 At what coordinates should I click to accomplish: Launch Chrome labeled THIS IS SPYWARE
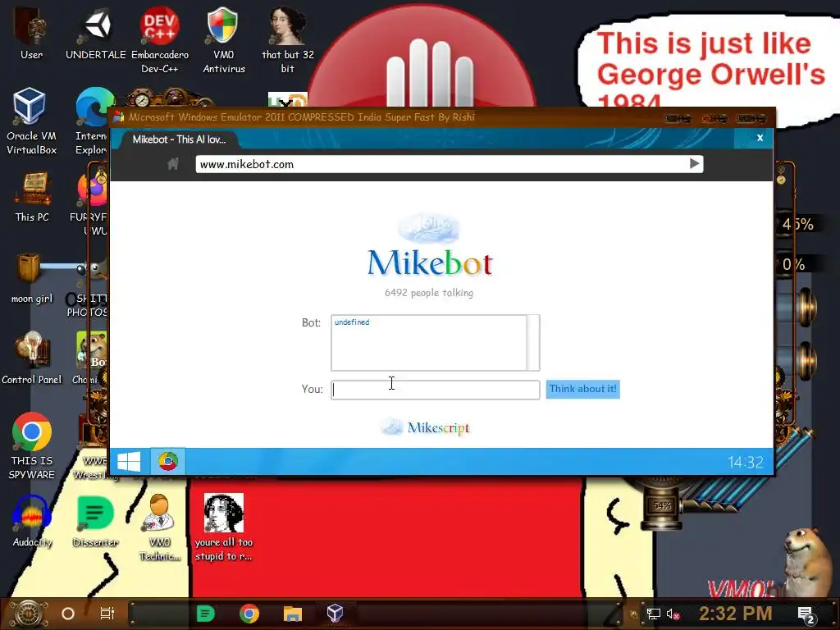(x=32, y=445)
